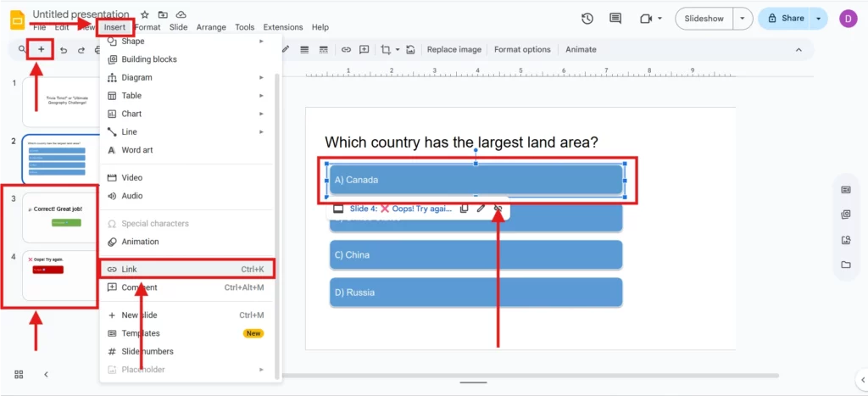Click the Replace image button
Screen dimensions: 868x396
453,50
